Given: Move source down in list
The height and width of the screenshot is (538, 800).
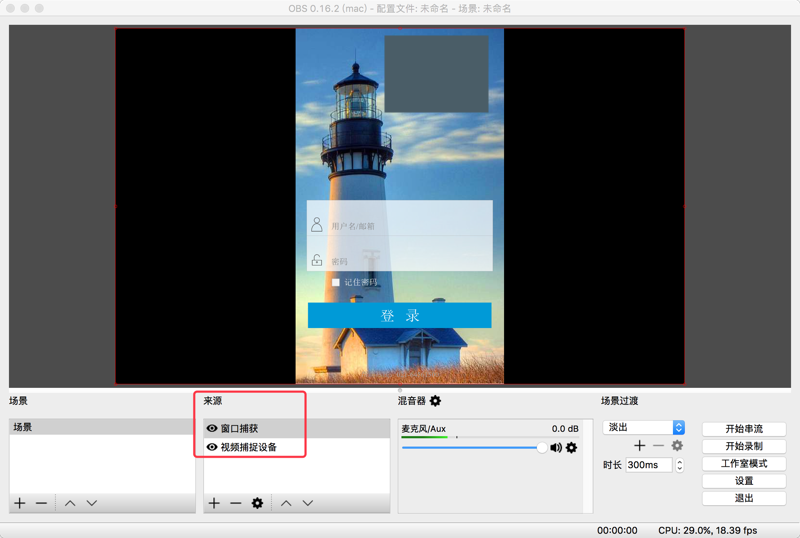Looking at the screenshot, I should (x=308, y=503).
